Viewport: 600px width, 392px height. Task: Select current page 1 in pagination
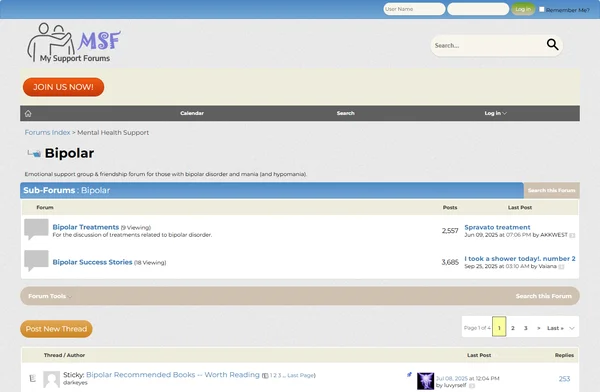[499, 327]
